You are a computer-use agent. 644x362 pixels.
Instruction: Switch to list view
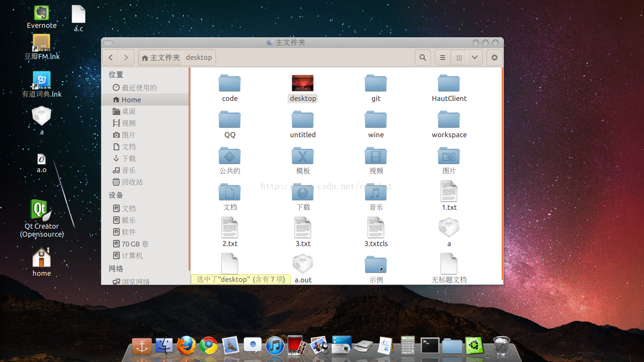point(443,58)
